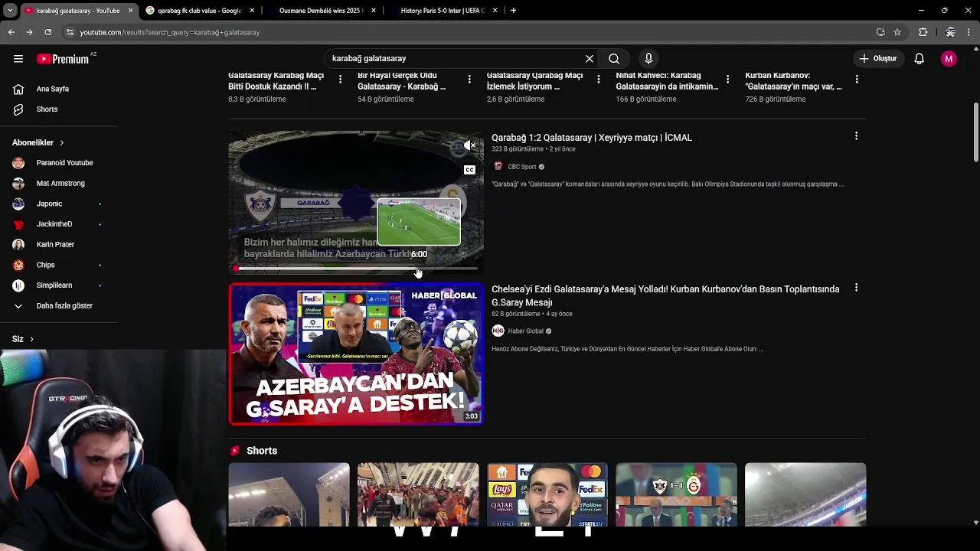Open Ana Sayfa home icon
The width and height of the screenshot is (980, 551).
pos(18,89)
